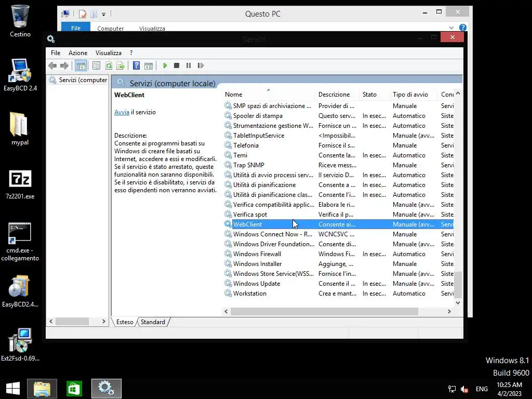Screen dimensions: 532x399
Task: Click the ENG language indicator
Action: 482,389
